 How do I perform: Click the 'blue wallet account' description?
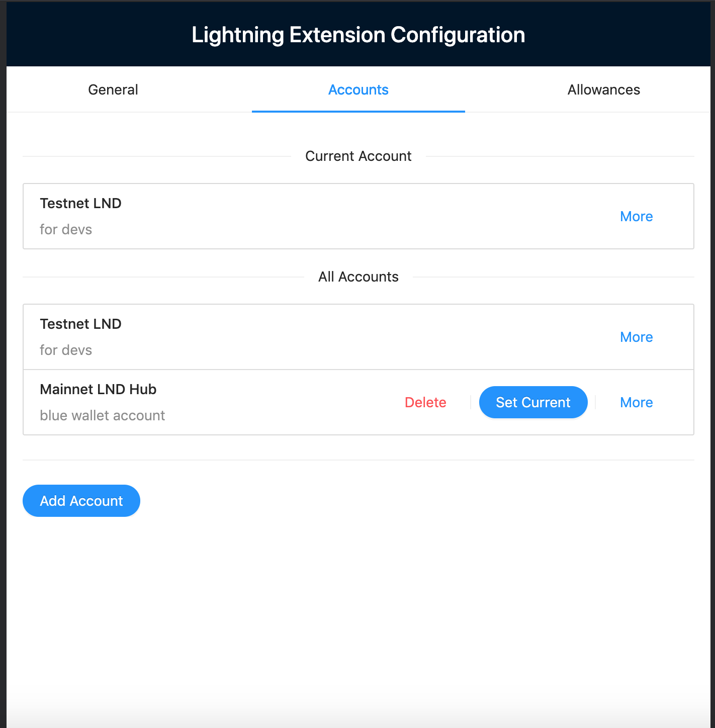point(102,415)
